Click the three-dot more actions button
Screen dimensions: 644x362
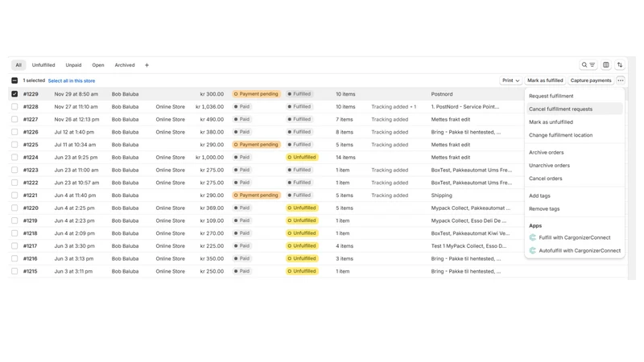tap(621, 80)
